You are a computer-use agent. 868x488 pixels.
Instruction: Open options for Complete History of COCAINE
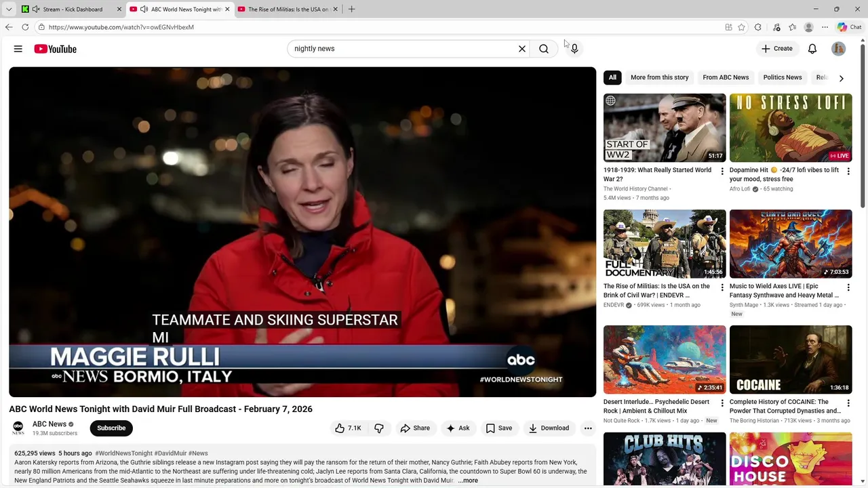tap(848, 403)
